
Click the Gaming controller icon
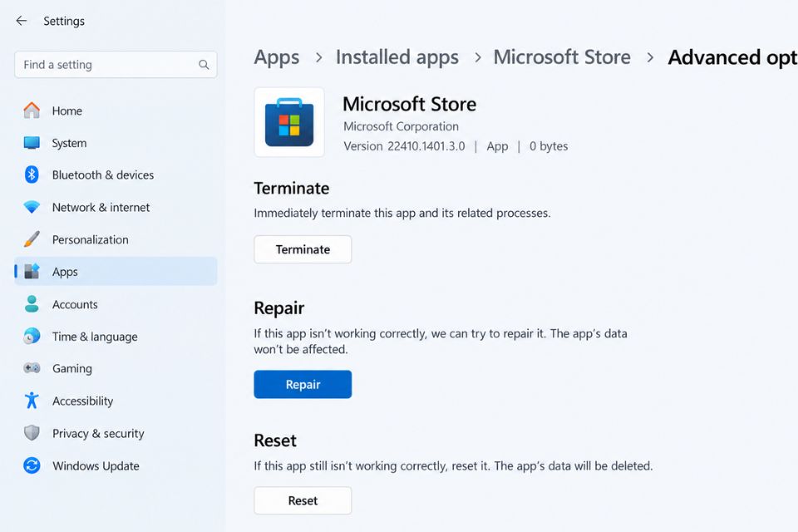(32, 368)
